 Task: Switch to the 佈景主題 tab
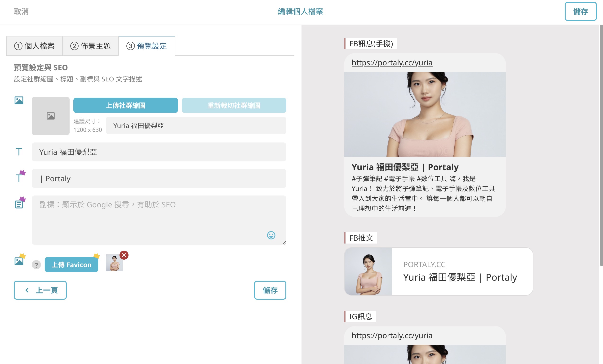[x=91, y=46]
